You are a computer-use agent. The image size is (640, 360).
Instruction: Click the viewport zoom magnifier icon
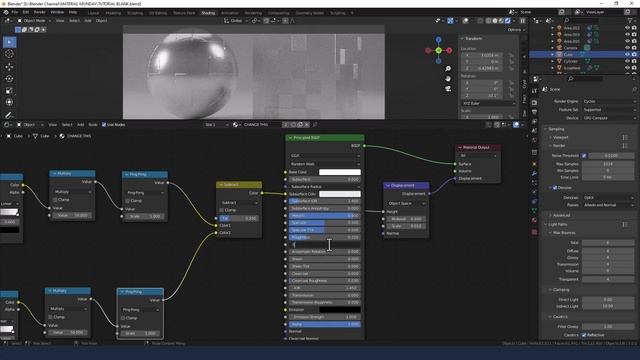click(448, 69)
